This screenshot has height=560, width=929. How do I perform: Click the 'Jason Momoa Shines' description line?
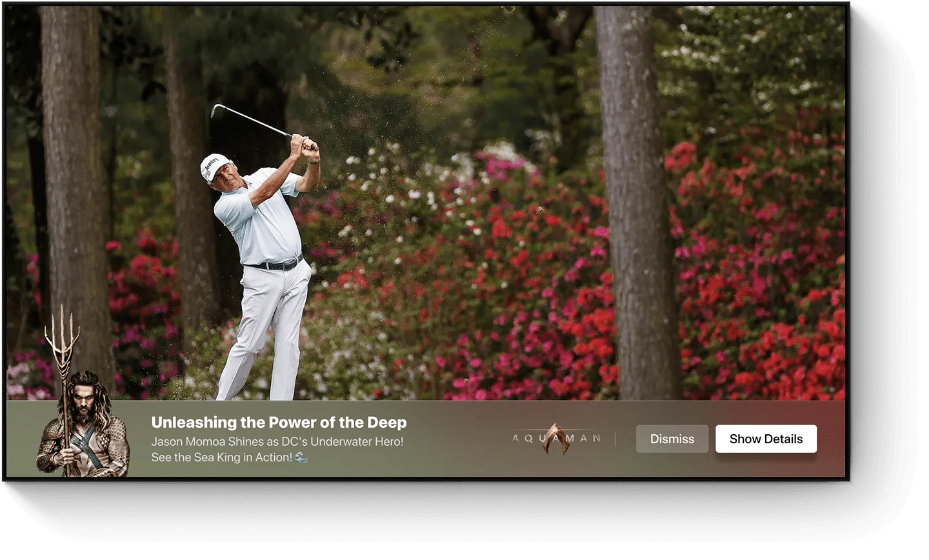pyautogui.click(x=277, y=442)
